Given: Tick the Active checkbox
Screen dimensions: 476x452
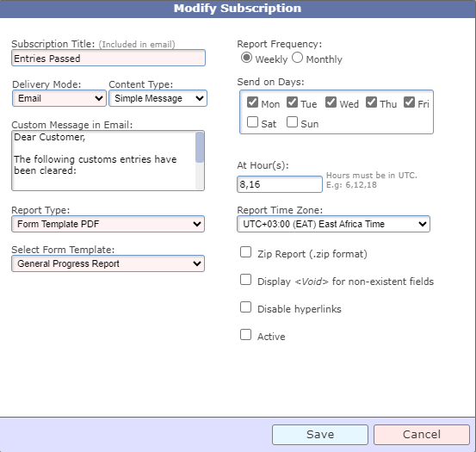Looking at the screenshot, I should click(245, 335).
